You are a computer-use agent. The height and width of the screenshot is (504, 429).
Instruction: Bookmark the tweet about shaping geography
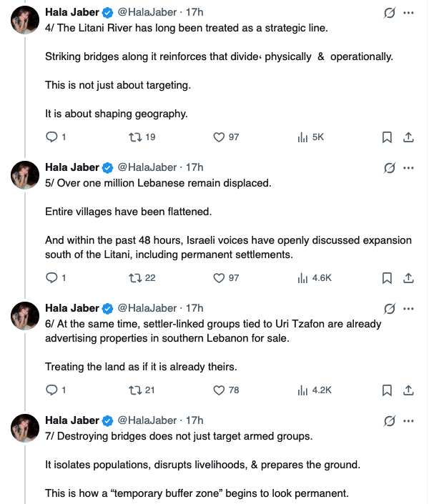coord(387,137)
